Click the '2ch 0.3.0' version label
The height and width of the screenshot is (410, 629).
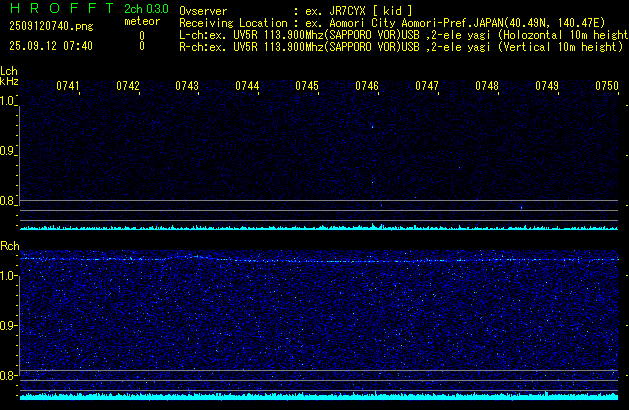point(146,9)
